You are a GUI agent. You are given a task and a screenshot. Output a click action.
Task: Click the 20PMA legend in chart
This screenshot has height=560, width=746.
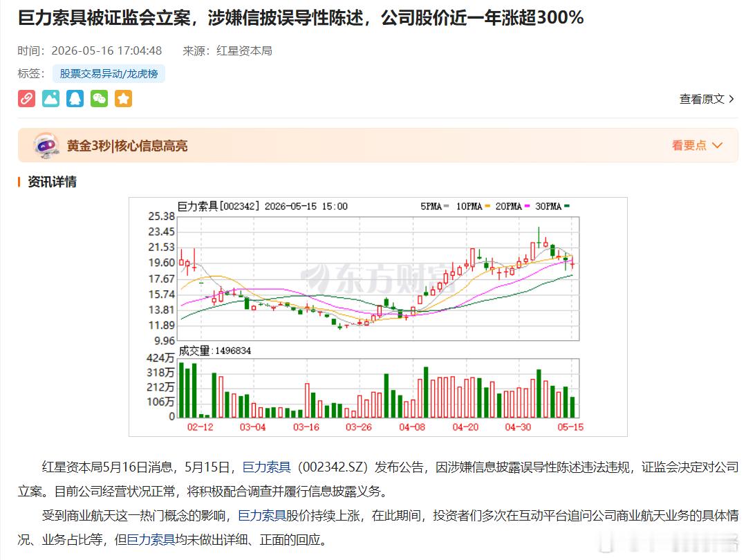click(512, 207)
